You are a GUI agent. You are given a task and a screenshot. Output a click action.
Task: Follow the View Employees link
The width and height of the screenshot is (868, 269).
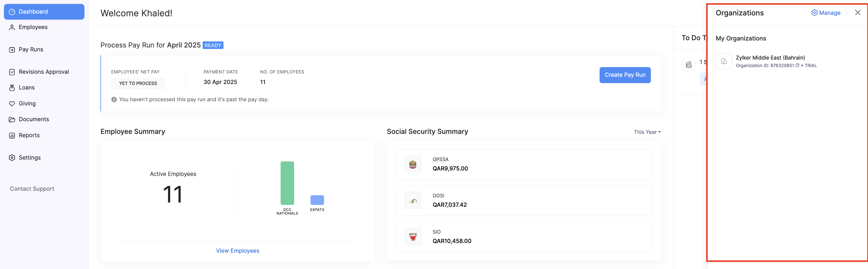click(x=237, y=251)
